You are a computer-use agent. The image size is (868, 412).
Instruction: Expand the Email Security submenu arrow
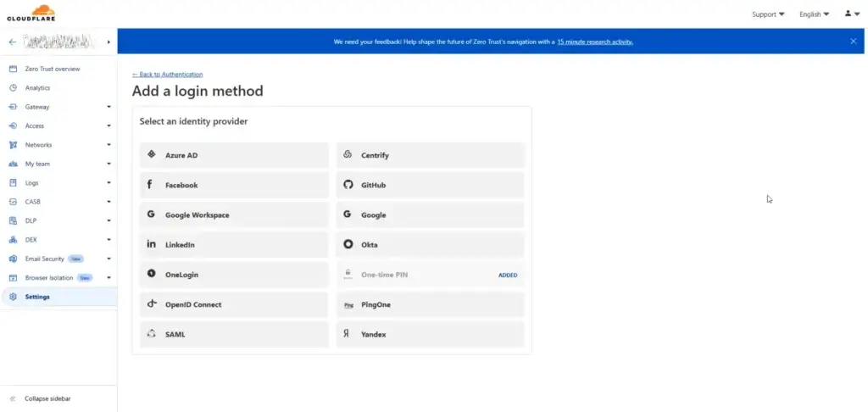[x=109, y=259]
